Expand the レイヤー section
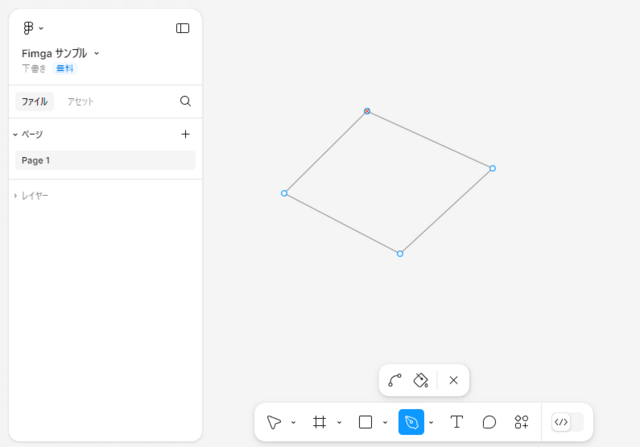Viewport: 640px width, 447px height. click(x=31, y=196)
